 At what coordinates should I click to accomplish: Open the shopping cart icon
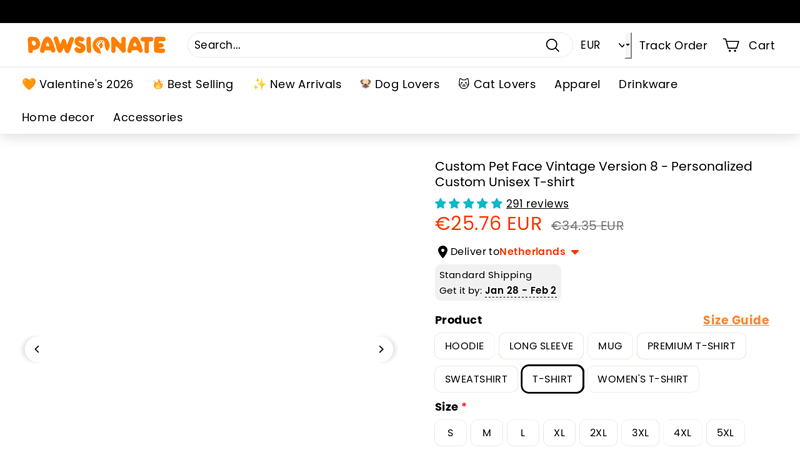coord(731,45)
